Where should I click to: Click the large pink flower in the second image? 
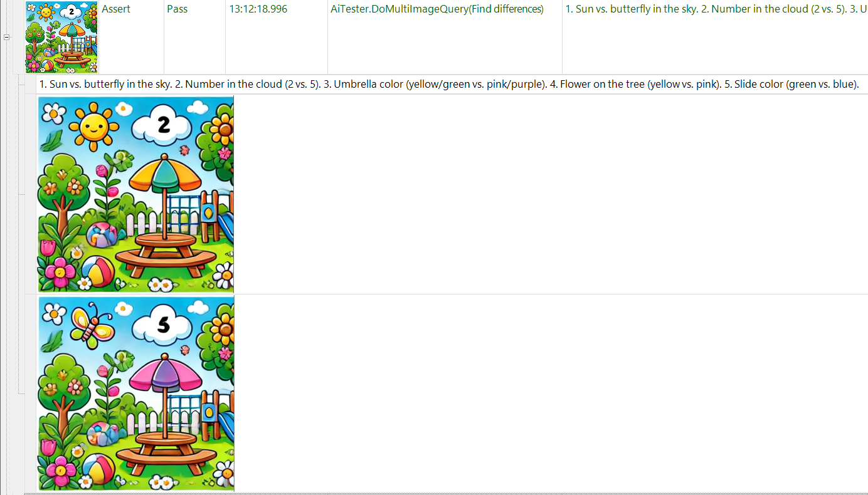click(60, 469)
